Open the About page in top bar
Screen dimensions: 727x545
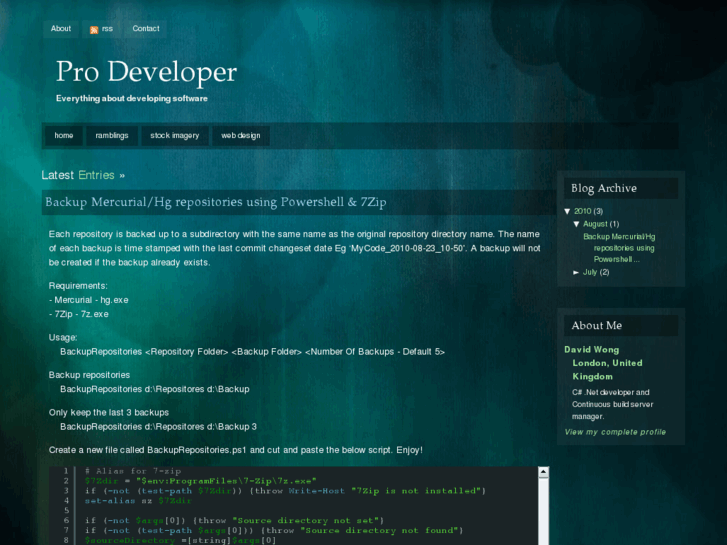coord(61,28)
